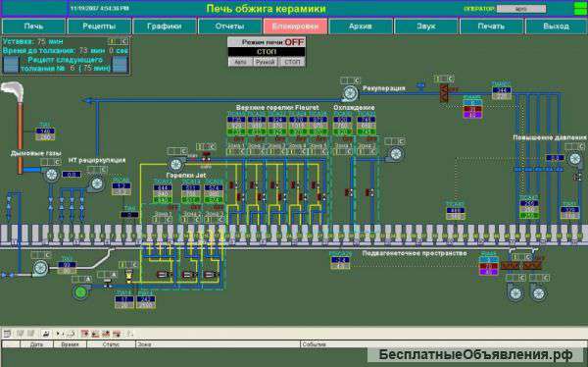Switch to the Графики tab
Viewport: 588px width, 367px height.
pos(165,26)
